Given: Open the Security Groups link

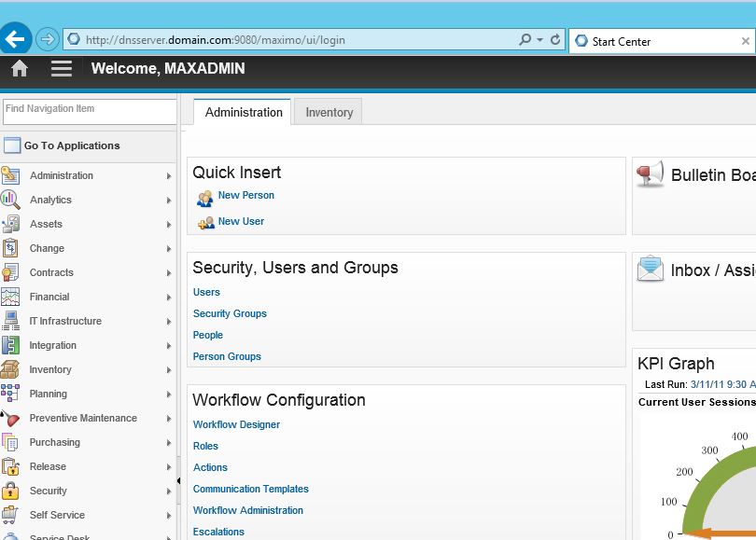Looking at the screenshot, I should click(x=230, y=313).
